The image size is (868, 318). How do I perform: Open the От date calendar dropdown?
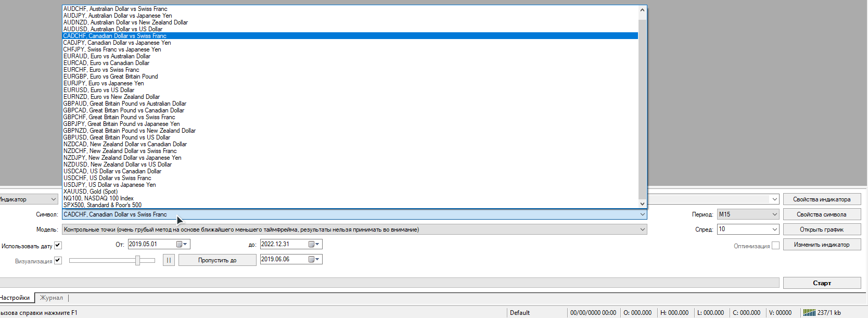(x=182, y=244)
